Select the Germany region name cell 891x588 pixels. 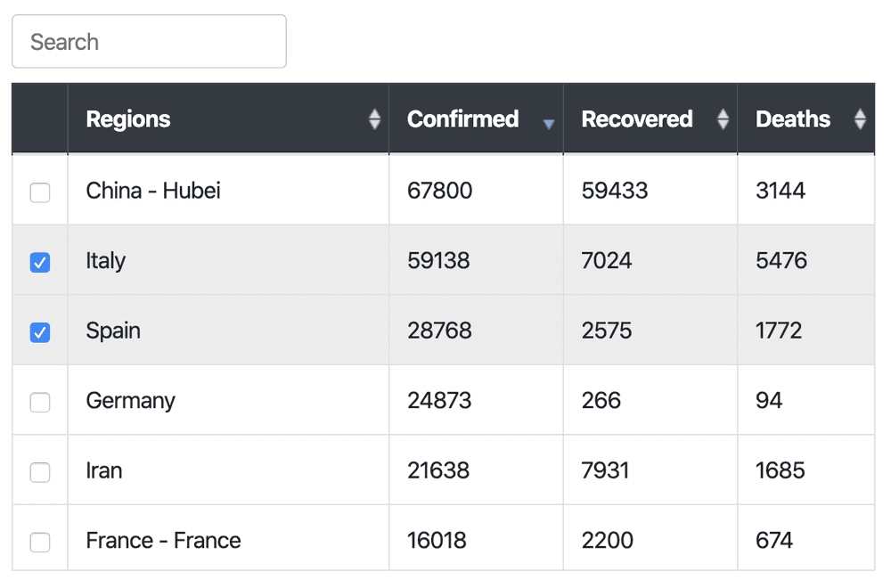point(228,400)
